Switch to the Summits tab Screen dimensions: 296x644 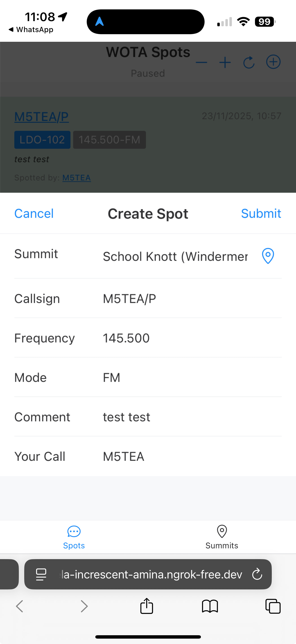click(222, 537)
